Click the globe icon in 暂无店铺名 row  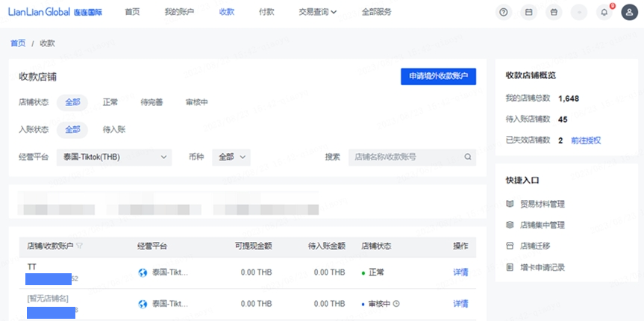[143, 304]
